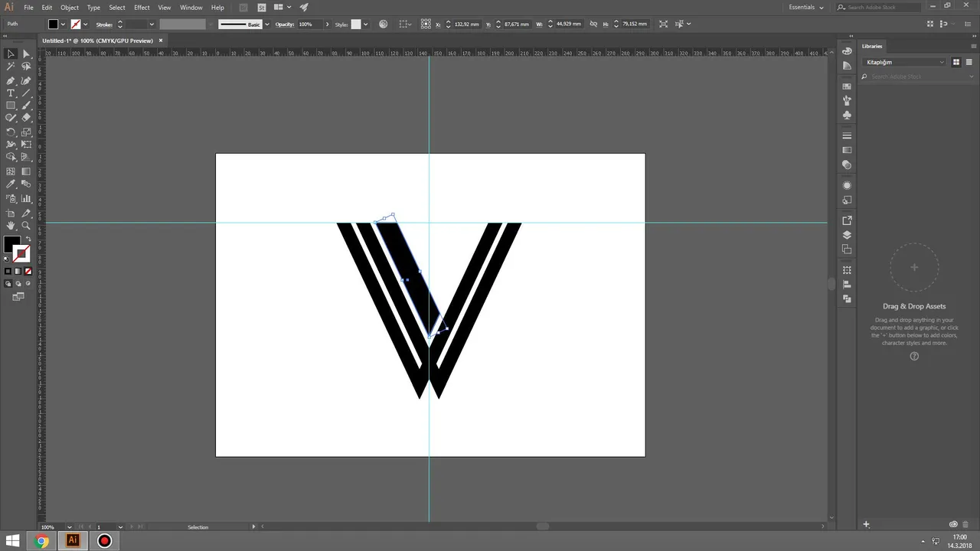Open Chrome from the taskbar

click(x=42, y=541)
